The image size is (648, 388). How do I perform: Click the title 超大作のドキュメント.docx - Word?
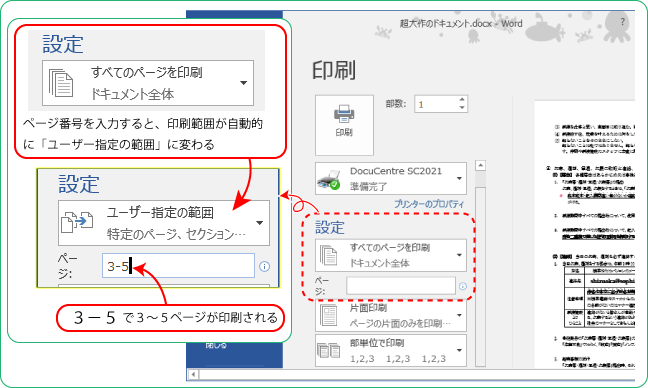[461, 24]
